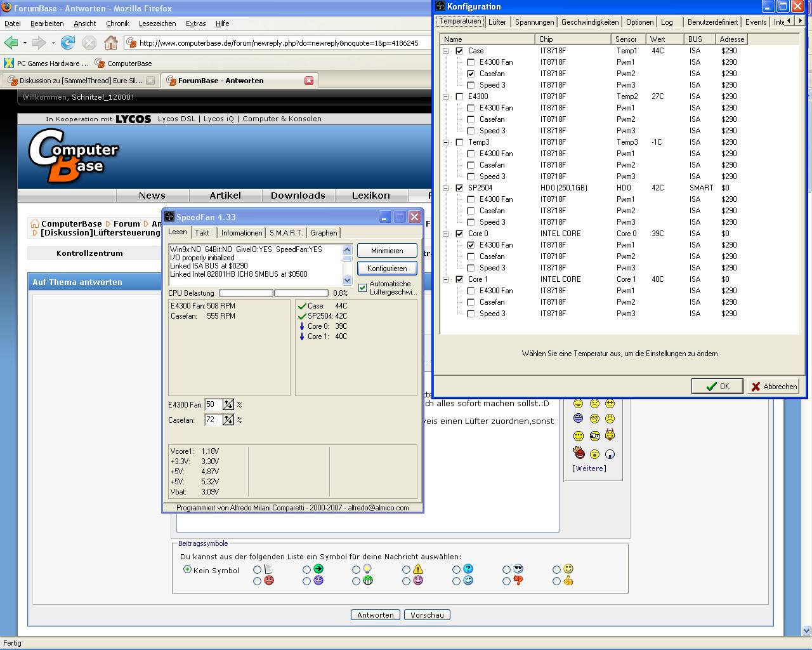This screenshot has height=650, width=812.
Task: Click the arrow symbol post icon
Action: tap(318, 569)
